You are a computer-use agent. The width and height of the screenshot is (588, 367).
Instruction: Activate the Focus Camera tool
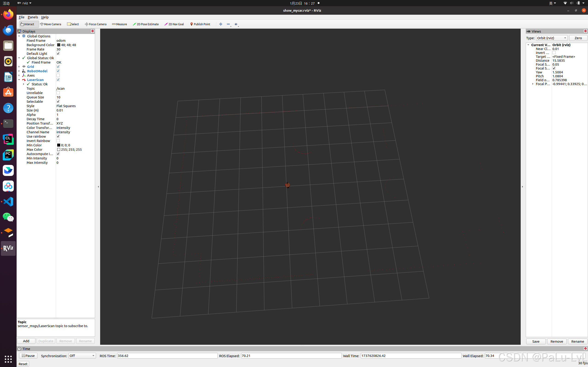[96, 24]
